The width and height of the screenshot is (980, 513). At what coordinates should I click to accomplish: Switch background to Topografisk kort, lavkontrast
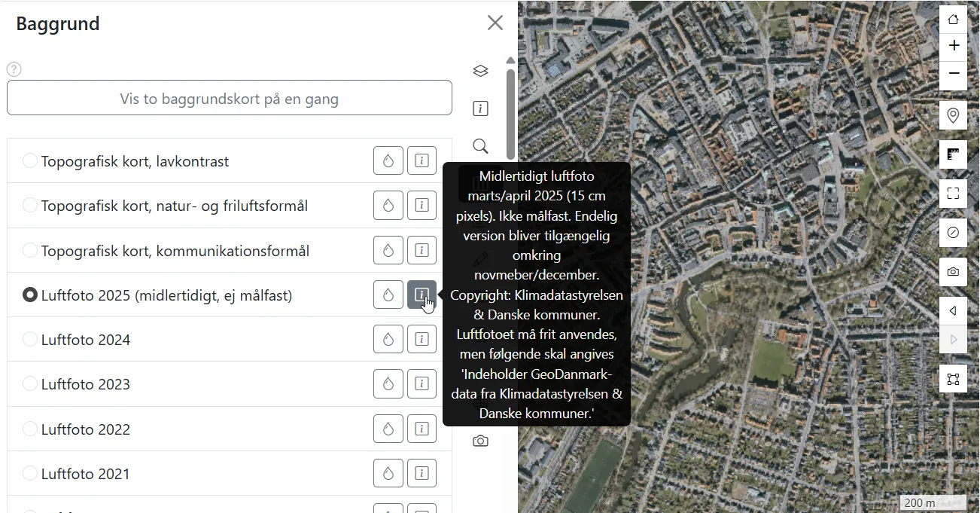point(30,160)
